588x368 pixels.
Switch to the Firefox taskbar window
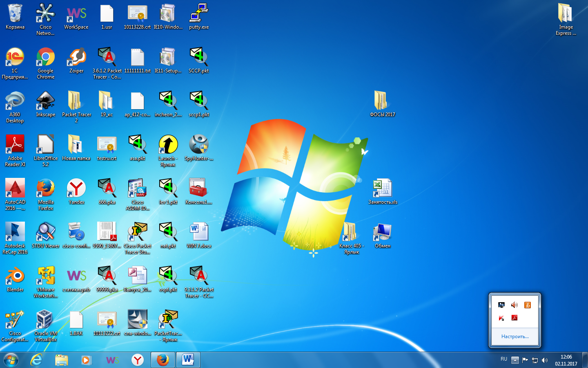click(163, 360)
